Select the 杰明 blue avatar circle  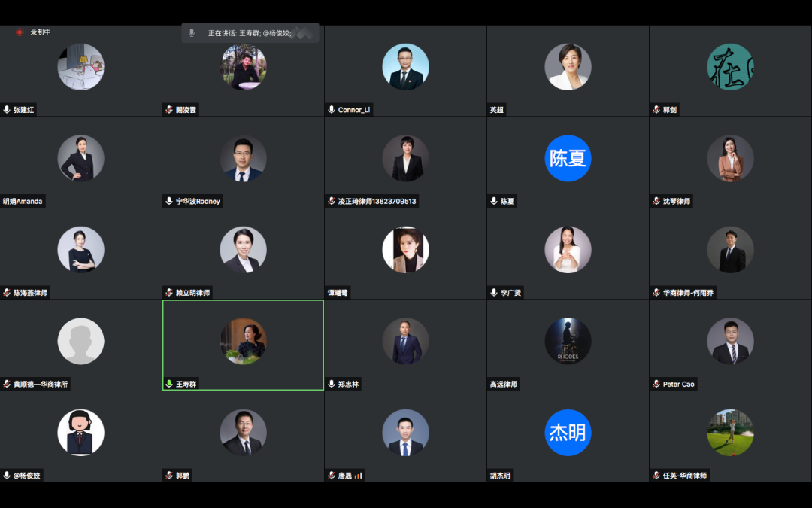[568, 432]
